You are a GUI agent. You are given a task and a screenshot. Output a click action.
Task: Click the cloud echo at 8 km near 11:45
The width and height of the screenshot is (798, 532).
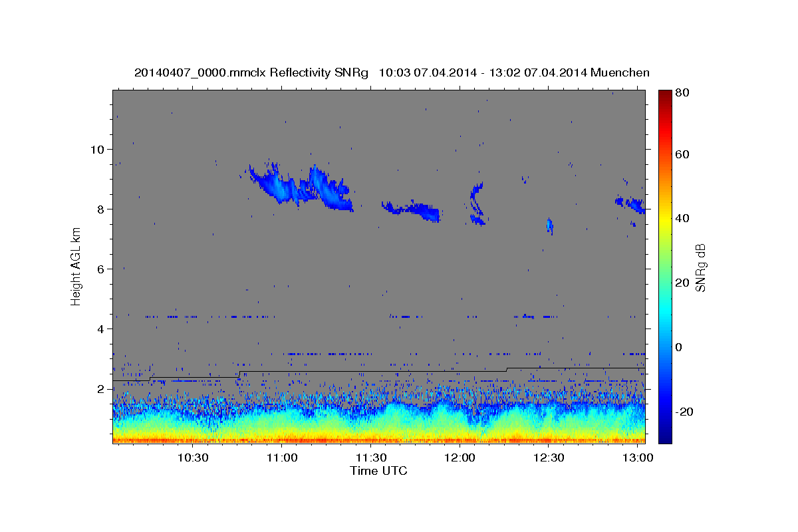click(412, 210)
